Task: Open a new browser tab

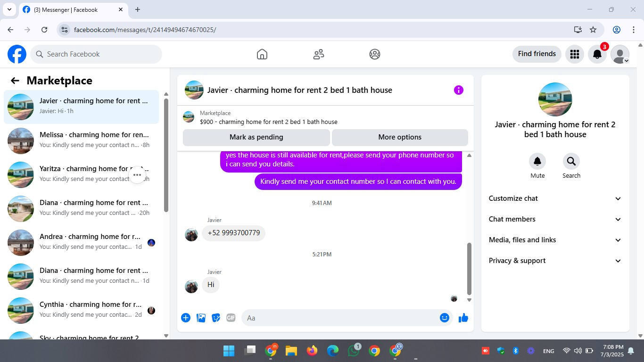Action: (138, 9)
